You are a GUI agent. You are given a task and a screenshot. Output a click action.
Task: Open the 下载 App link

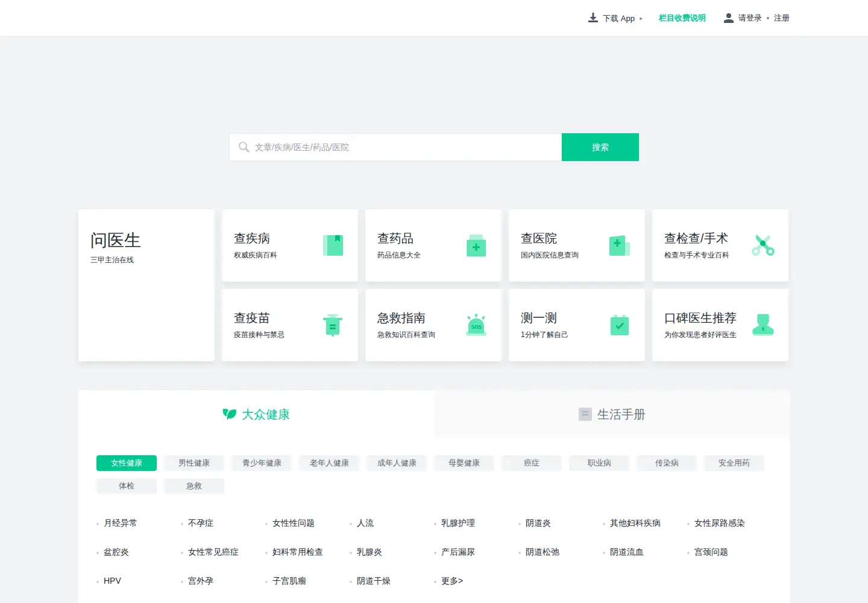click(618, 18)
